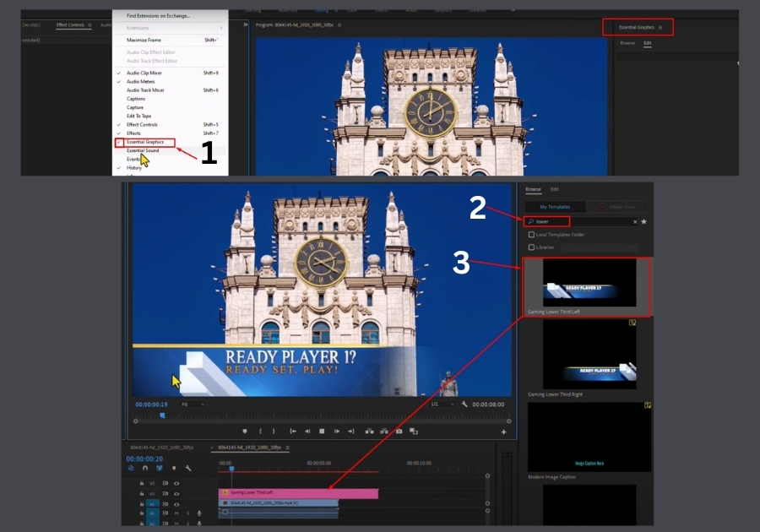Open timeline display settings wrench
760x532 pixels.
[188, 468]
